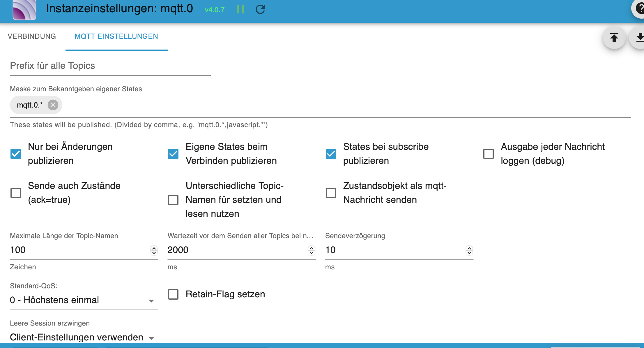Click the Maximale Länge der Topic-Namen field
The width and height of the screenshot is (644, 348).
[x=79, y=250]
